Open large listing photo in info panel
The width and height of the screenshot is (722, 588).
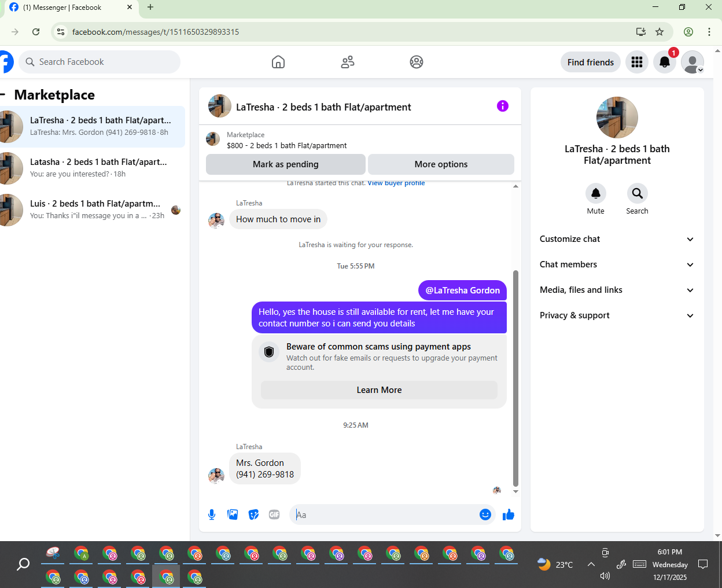617,117
